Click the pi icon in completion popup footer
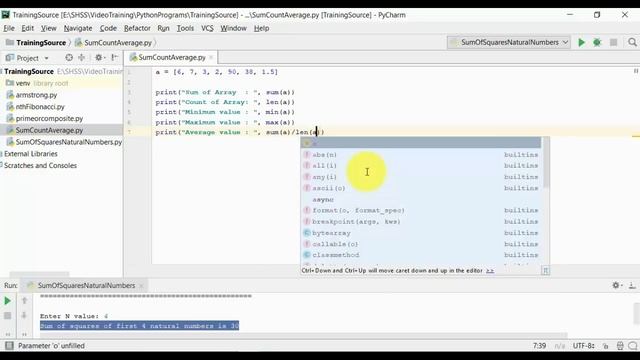Viewport: 640px width, 360px height. (x=545, y=271)
